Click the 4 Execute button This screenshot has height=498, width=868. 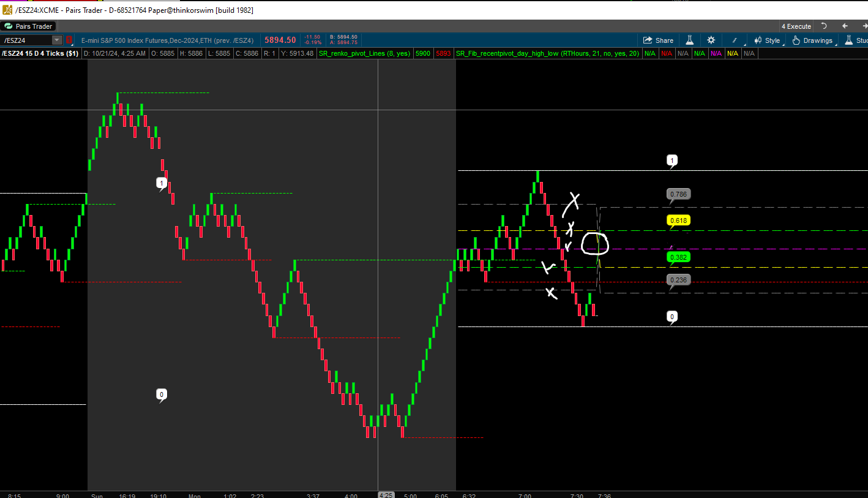tap(796, 26)
